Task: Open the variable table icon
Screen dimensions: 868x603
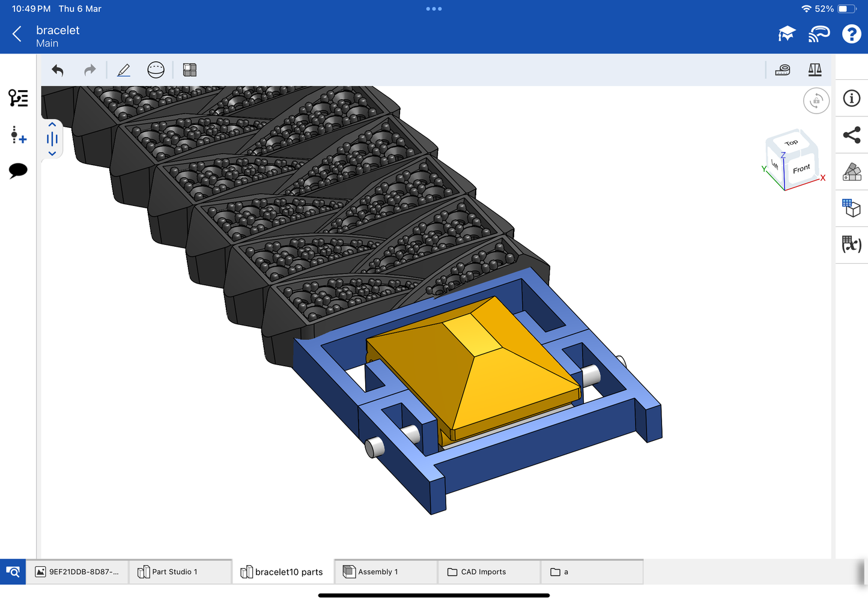Action: click(x=852, y=244)
